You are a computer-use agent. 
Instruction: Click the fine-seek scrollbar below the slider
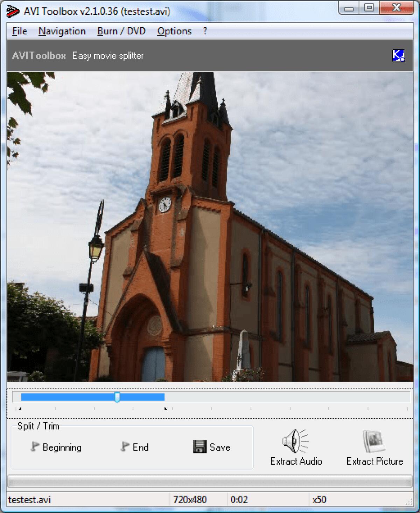[210, 409]
